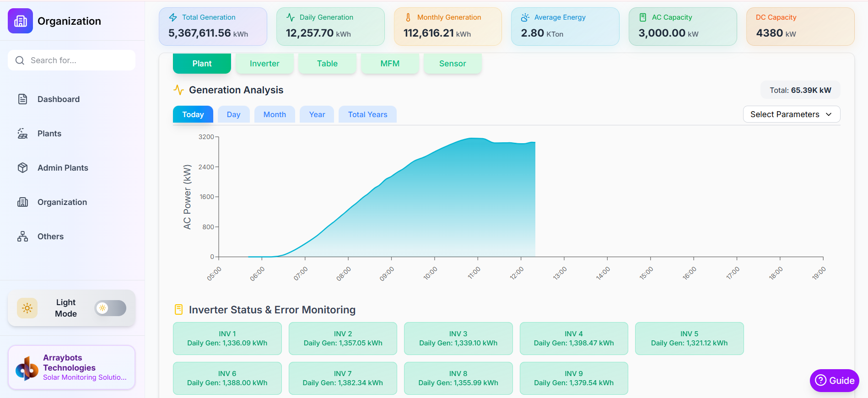Click the sun icon beside Light Mode
This screenshot has height=398, width=868.
coord(27,308)
